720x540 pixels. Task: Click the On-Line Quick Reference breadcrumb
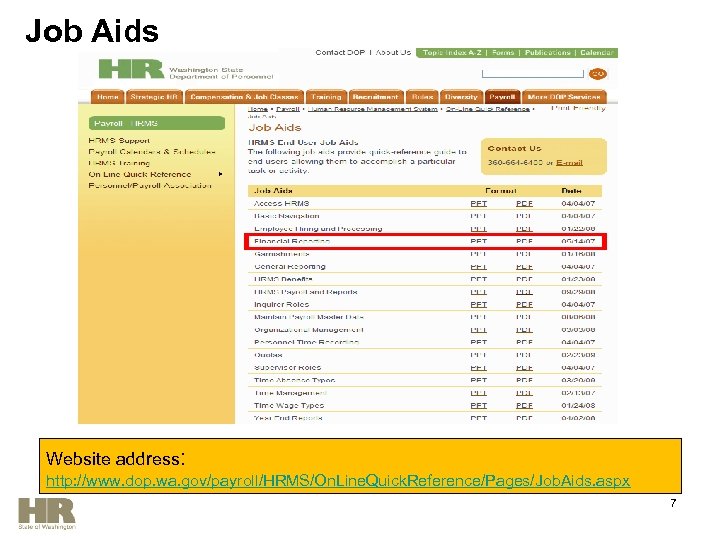[x=488, y=109]
